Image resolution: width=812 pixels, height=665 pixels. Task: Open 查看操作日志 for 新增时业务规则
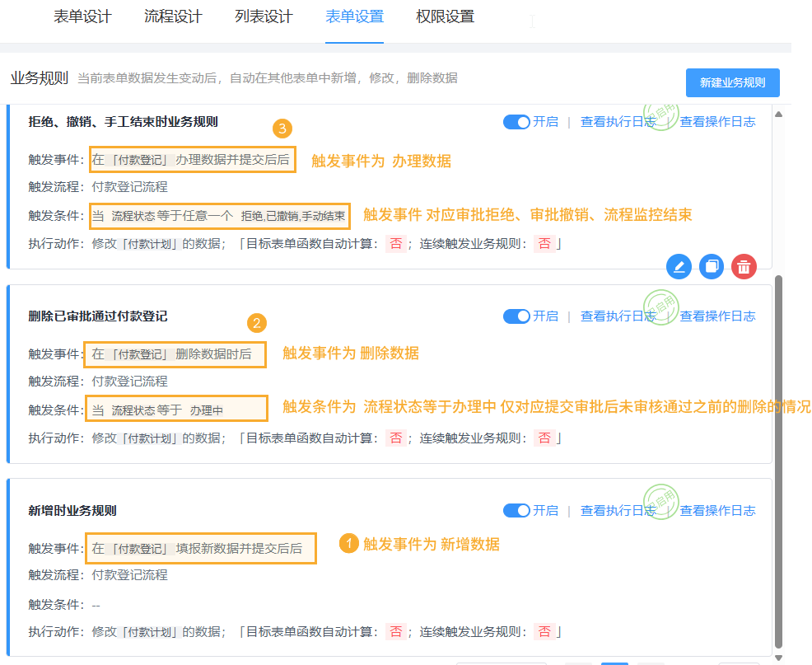pos(717,510)
